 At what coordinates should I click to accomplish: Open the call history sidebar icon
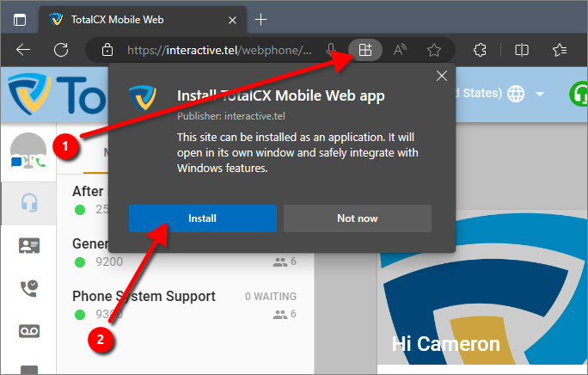click(x=29, y=288)
